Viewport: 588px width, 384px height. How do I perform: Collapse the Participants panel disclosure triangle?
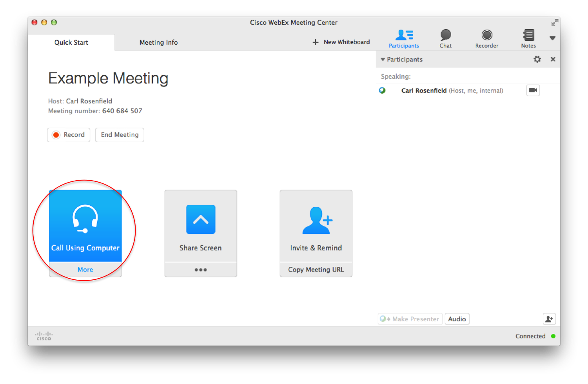tap(383, 60)
